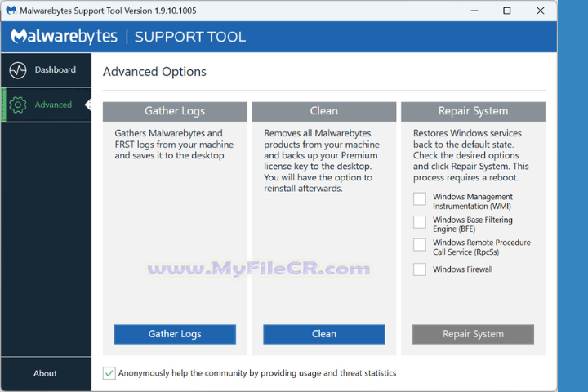Viewport: 588px width, 392px height.
Task: Click the 'Restores Windows services' description
Action: (x=471, y=155)
